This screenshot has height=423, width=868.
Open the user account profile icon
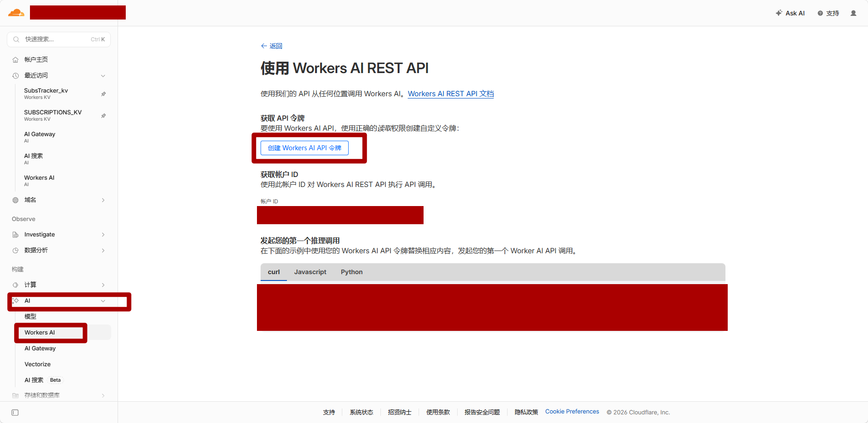(x=853, y=13)
